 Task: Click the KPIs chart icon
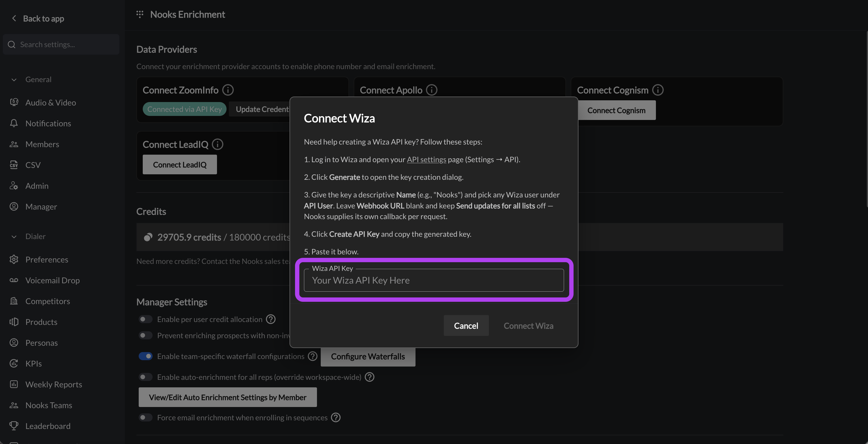point(14,363)
